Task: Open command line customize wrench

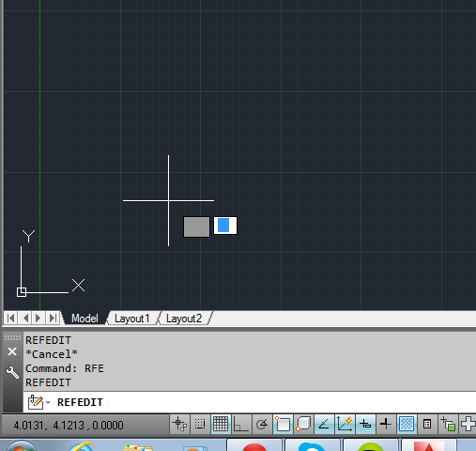Action: 12,372
